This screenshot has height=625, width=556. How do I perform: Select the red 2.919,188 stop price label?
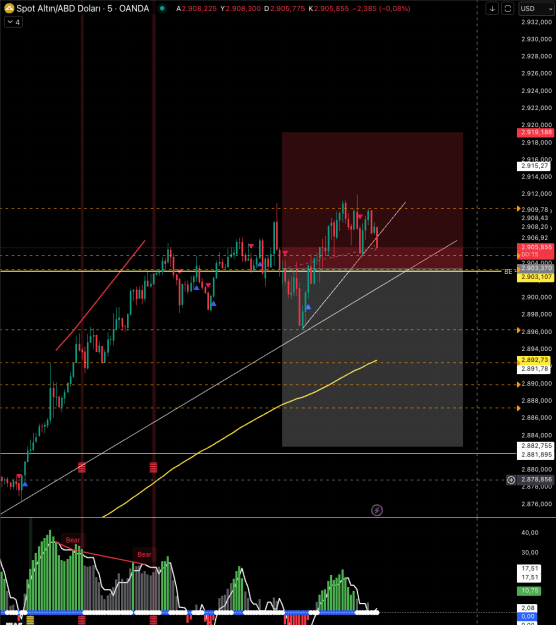pos(535,133)
